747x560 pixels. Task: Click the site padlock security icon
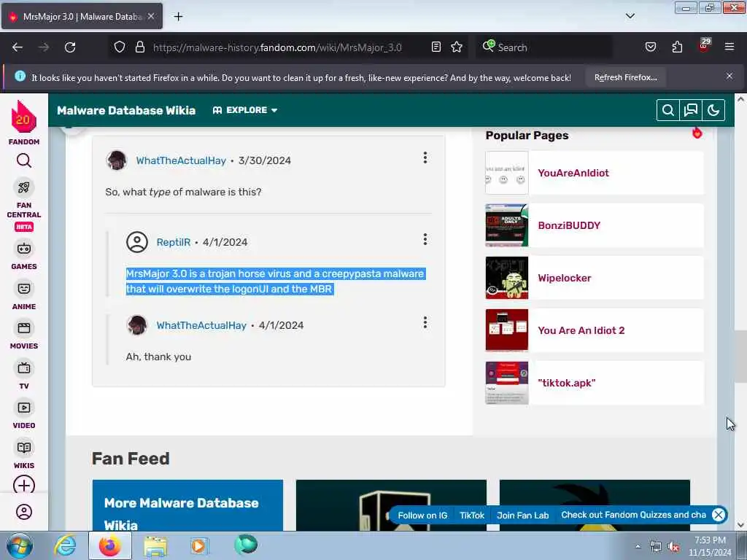[139, 47]
